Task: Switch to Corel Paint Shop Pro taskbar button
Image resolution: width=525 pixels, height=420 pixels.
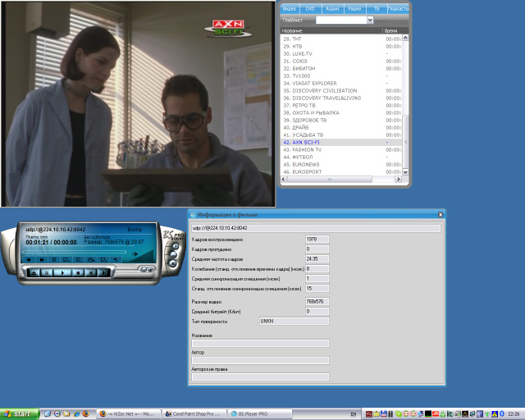Action: click(194, 414)
